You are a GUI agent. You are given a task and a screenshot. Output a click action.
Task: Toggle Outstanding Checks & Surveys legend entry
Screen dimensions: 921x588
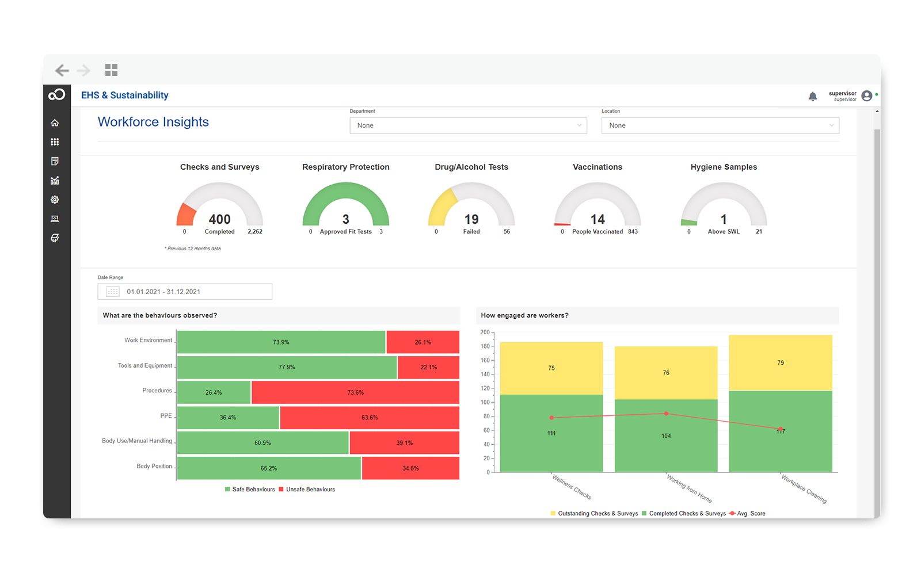tap(594, 514)
